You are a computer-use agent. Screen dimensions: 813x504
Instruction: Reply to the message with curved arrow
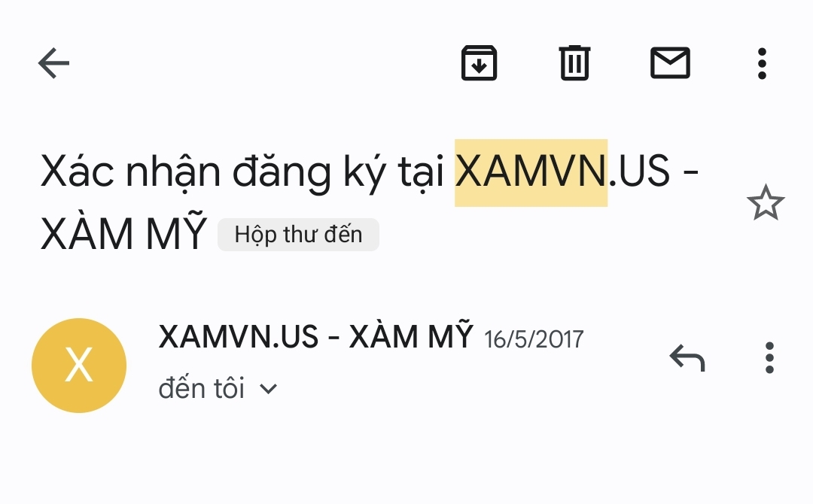(687, 357)
